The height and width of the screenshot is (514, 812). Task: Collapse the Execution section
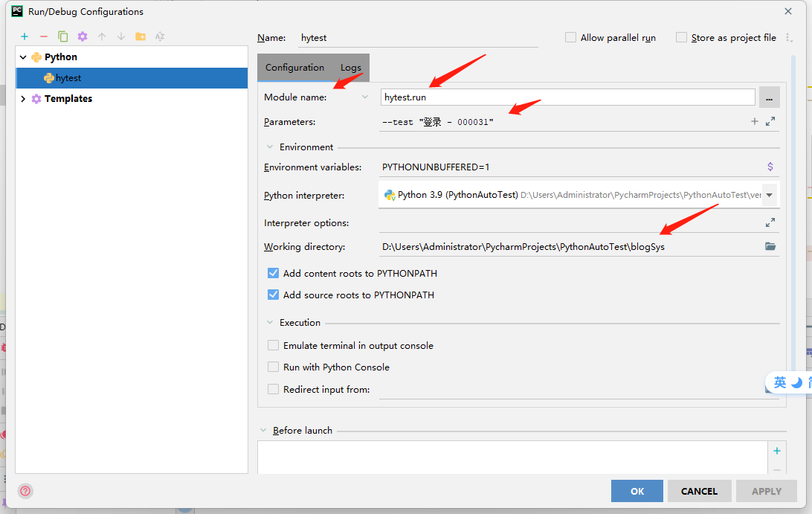(270, 322)
